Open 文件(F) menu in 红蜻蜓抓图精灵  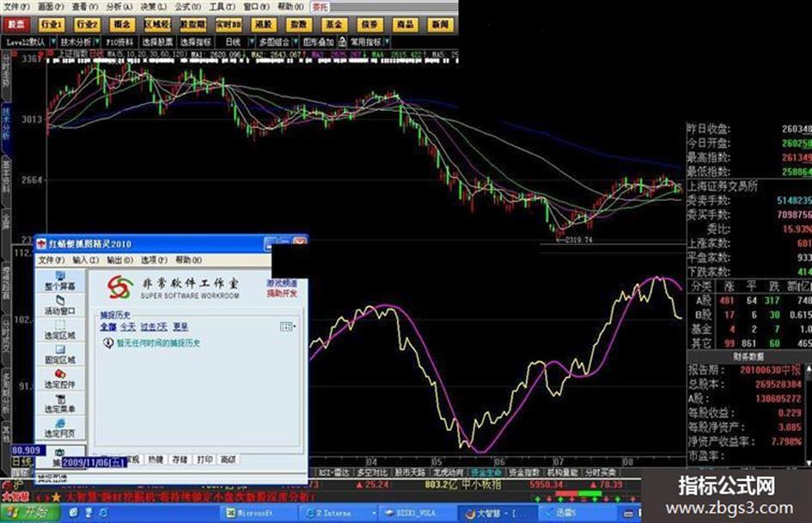click(x=52, y=260)
